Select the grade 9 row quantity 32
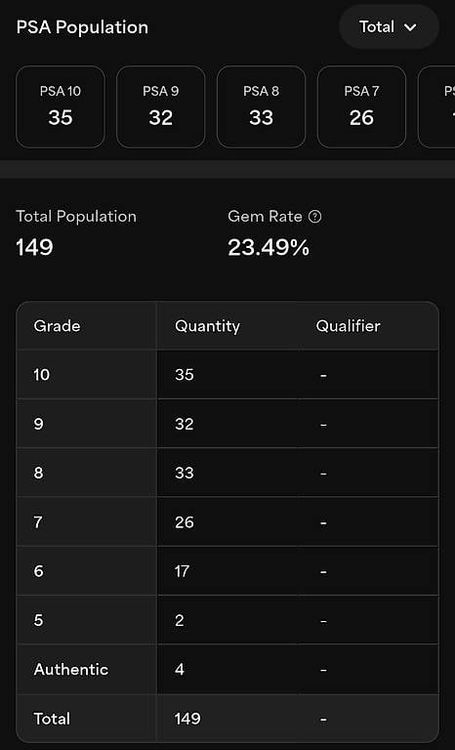 184,424
